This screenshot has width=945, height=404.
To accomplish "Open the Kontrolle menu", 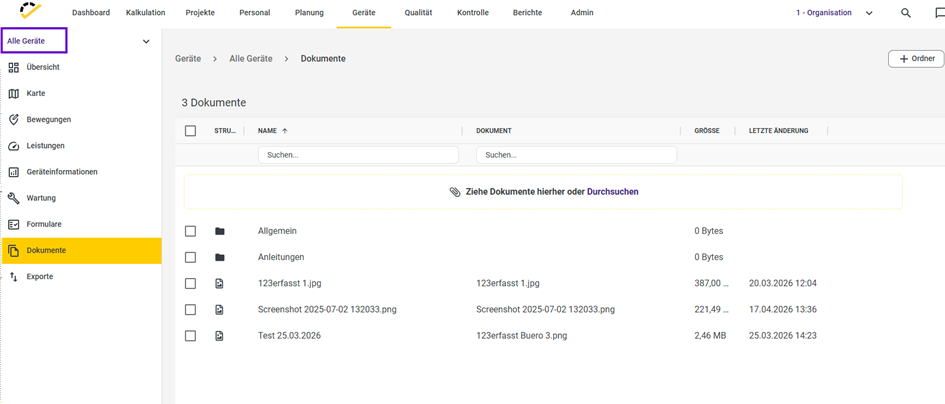I will 473,13.
